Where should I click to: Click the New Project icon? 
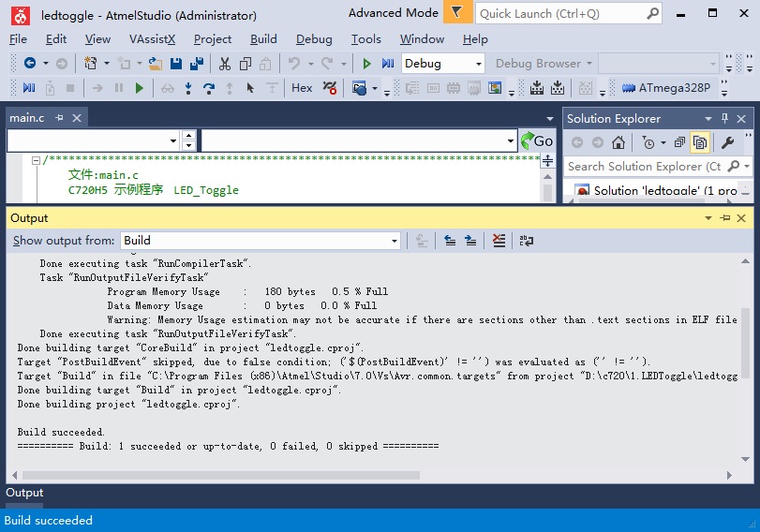coord(91,63)
